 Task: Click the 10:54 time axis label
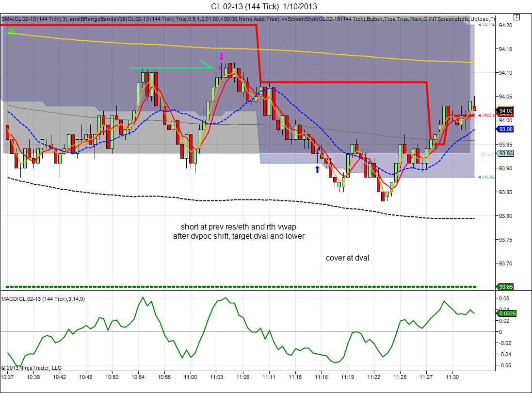(x=138, y=377)
